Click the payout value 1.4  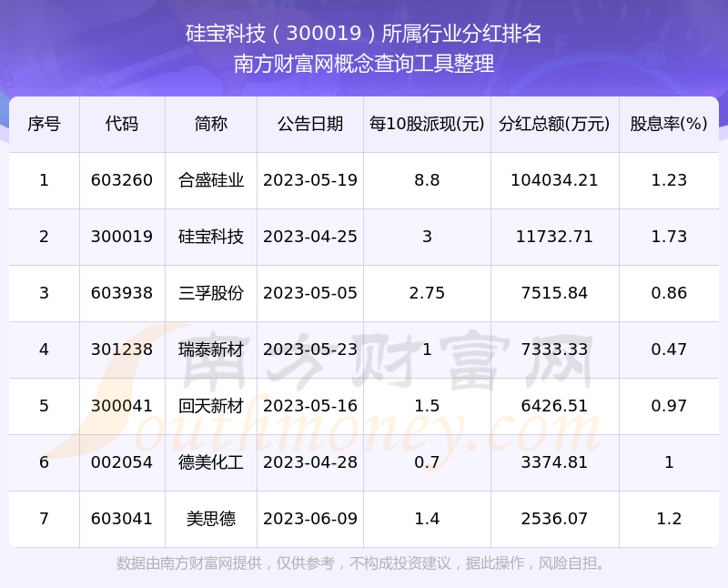(427, 519)
